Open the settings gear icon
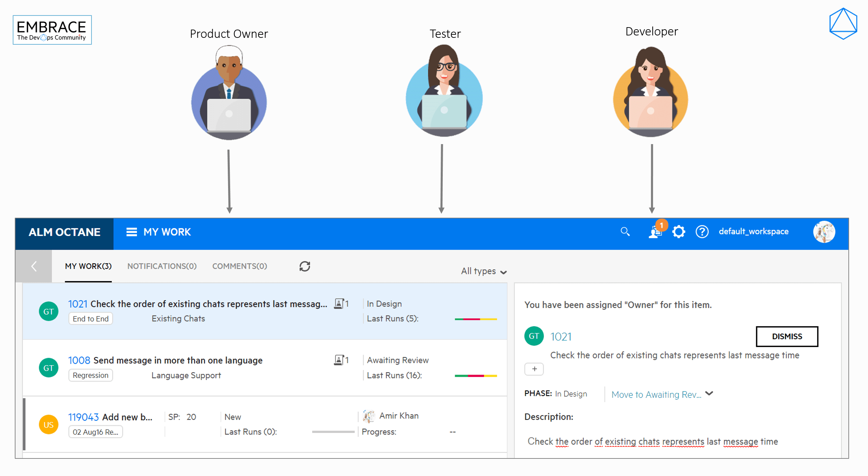Screen dimensions: 868x476 pyautogui.click(x=678, y=232)
